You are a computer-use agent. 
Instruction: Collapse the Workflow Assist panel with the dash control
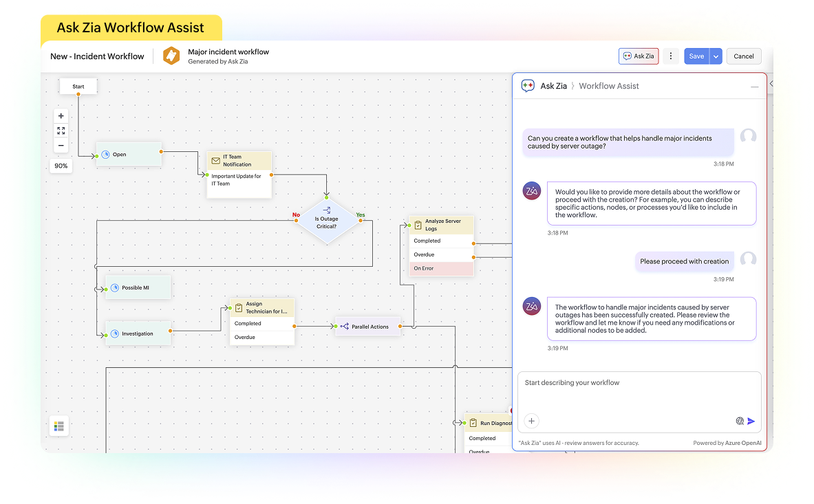coord(754,85)
